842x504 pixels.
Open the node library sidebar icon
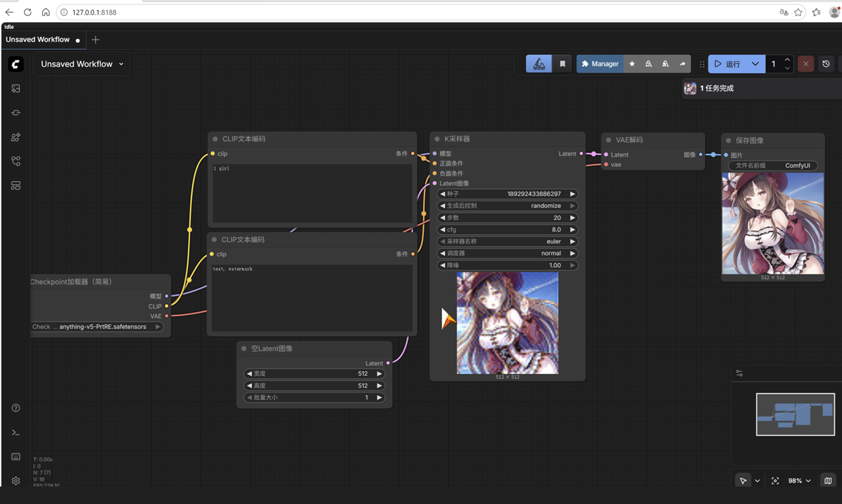pos(15,113)
